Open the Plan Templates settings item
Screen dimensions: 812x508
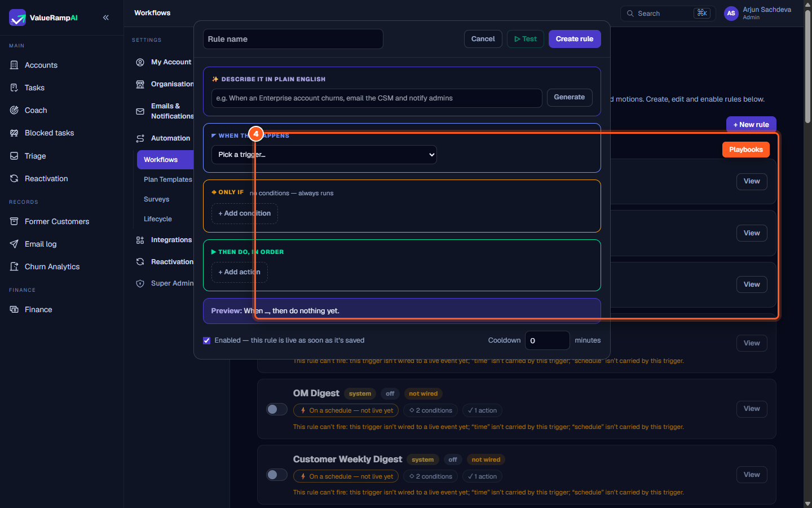(167, 179)
